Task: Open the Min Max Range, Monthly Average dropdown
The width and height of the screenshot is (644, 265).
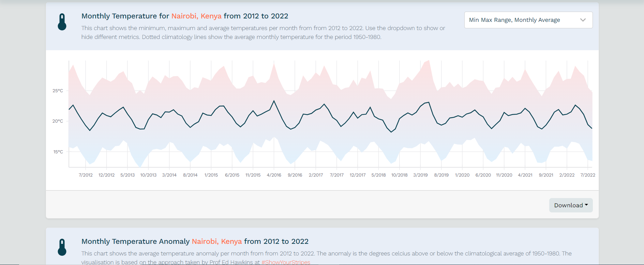Action: tap(528, 20)
